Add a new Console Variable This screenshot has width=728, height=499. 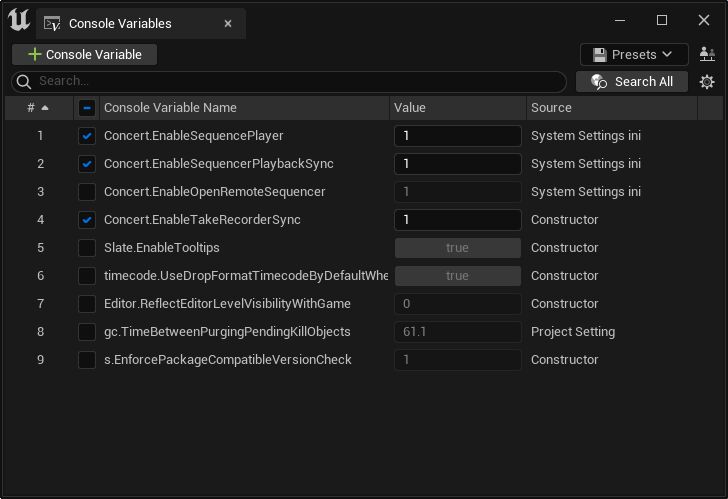pyautogui.click(x=85, y=55)
